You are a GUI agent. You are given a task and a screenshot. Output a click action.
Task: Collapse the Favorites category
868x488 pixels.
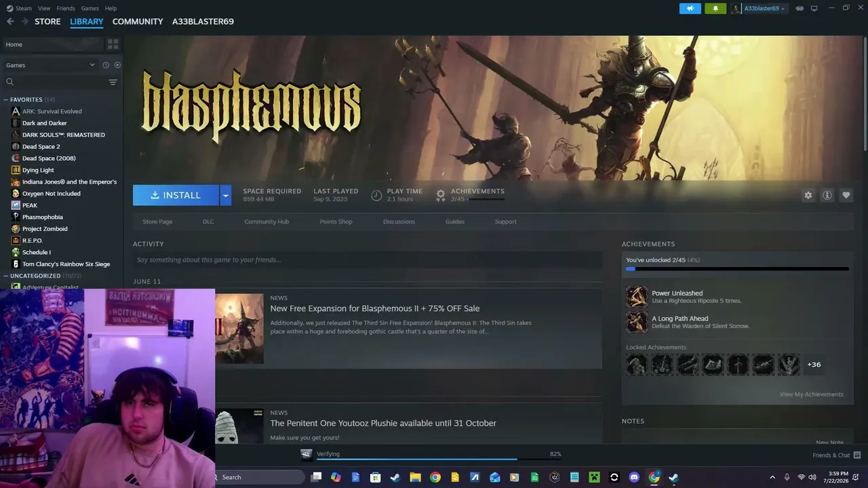(6, 100)
